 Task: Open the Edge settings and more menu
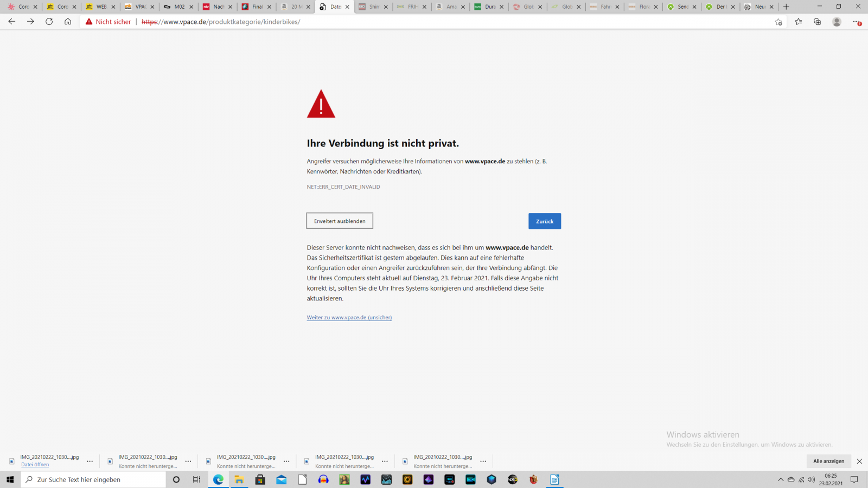(x=857, y=22)
